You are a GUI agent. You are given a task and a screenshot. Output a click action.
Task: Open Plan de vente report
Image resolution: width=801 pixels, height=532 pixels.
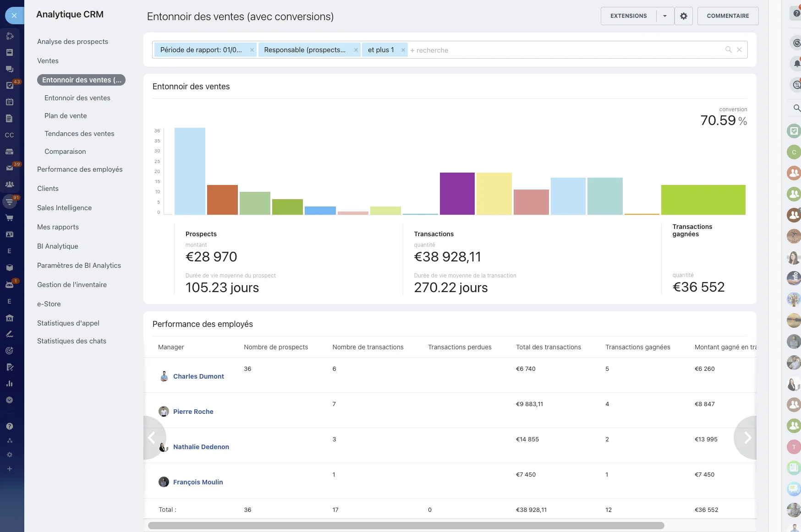66,116
